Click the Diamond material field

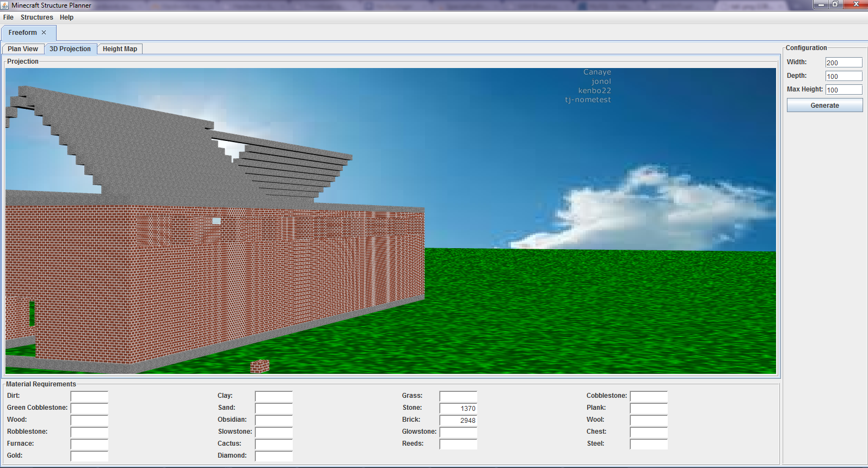click(274, 456)
